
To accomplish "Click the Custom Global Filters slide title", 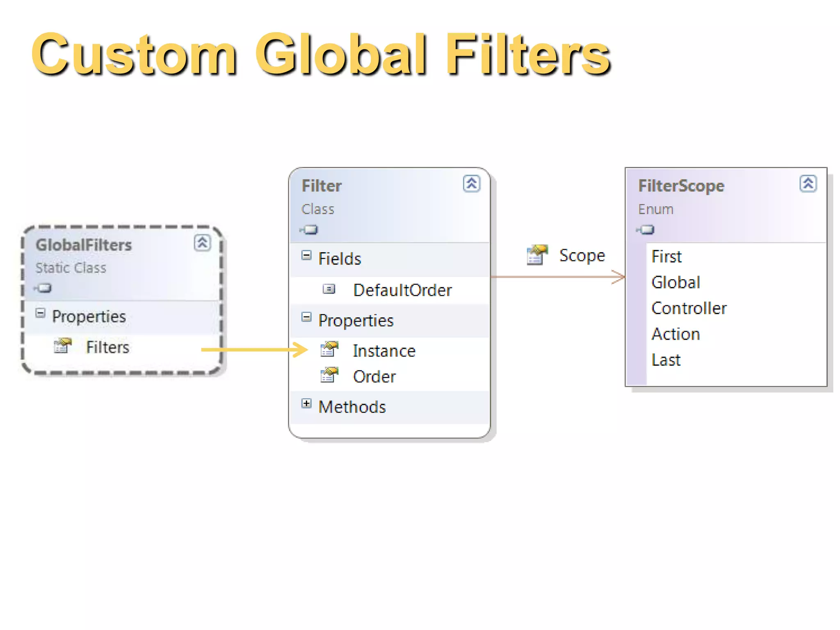I will [x=321, y=54].
